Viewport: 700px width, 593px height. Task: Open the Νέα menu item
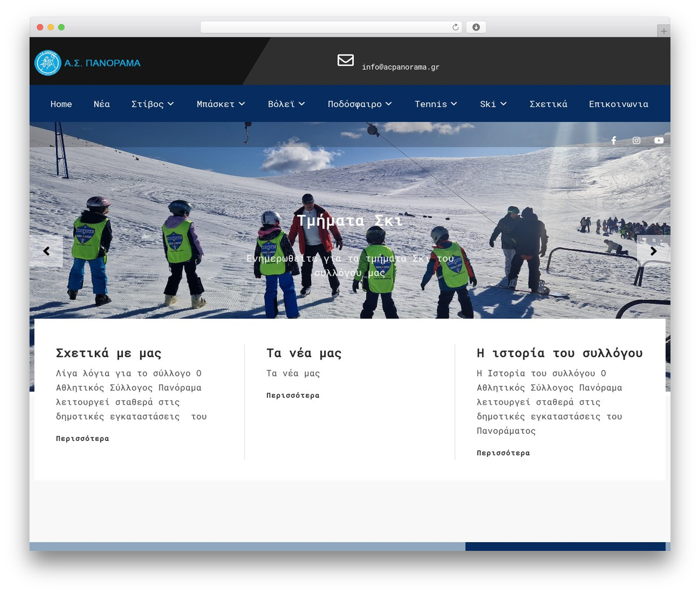pyautogui.click(x=102, y=104)
